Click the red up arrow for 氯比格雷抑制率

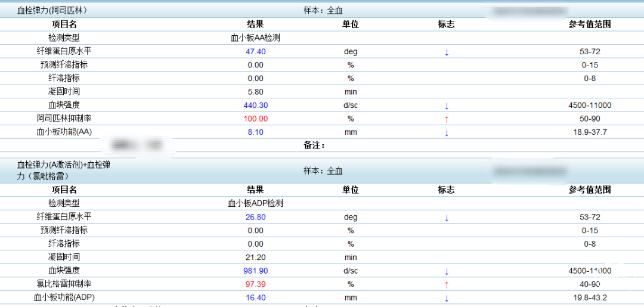(x=447, y=284)
